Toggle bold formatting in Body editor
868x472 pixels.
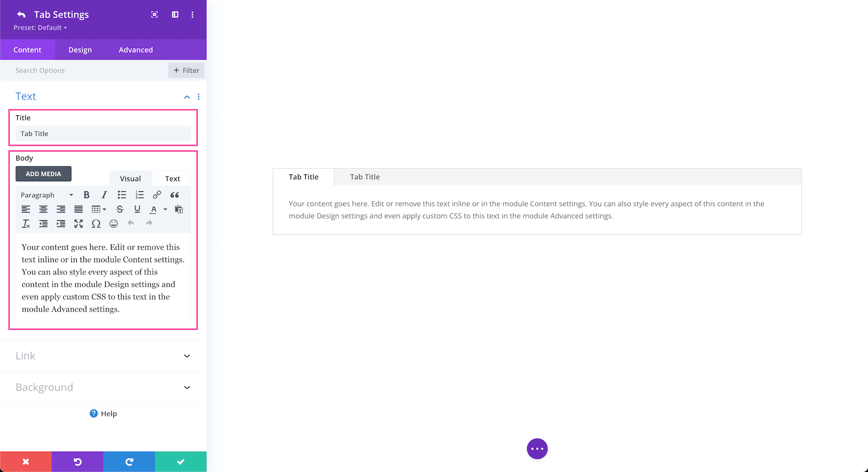pyautogui.click(x=86, y=195)
